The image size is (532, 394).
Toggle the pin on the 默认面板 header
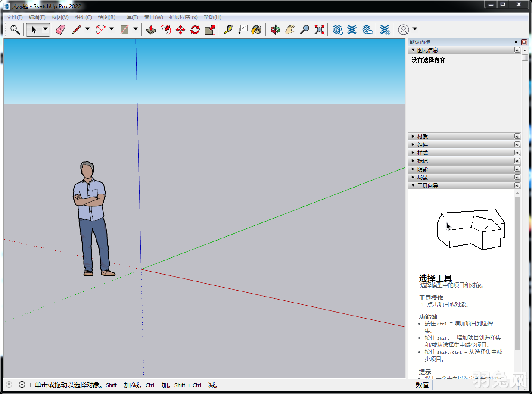(516, 42)
